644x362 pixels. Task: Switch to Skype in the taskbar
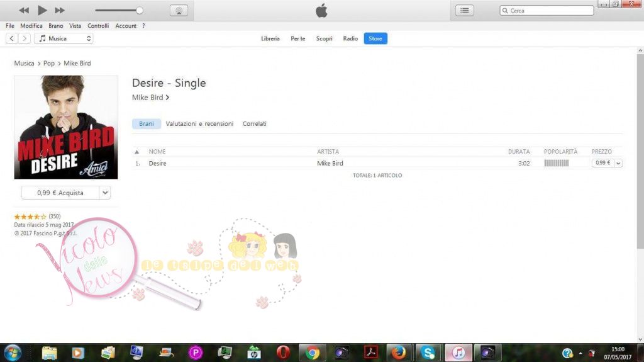(x=428, y=353)
